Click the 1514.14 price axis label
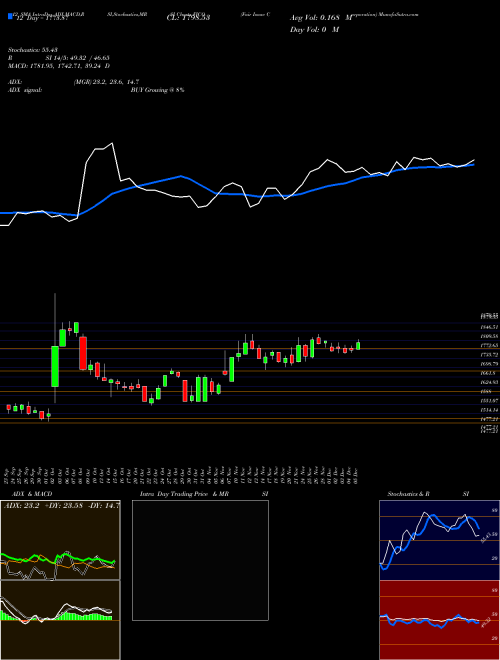This screenshot has width=500, height=660. point(490,410)
